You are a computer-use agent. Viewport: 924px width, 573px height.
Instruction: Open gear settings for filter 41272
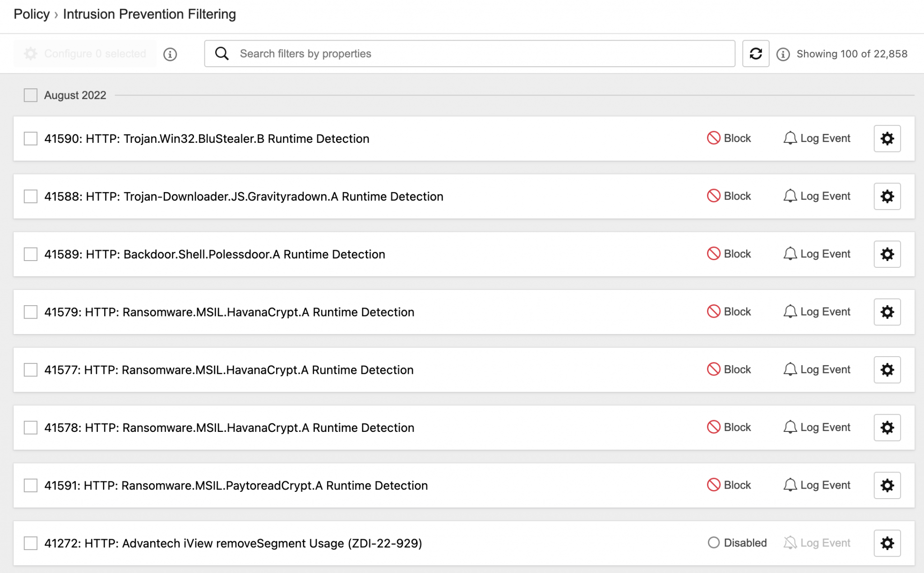[x=887, y=543]
